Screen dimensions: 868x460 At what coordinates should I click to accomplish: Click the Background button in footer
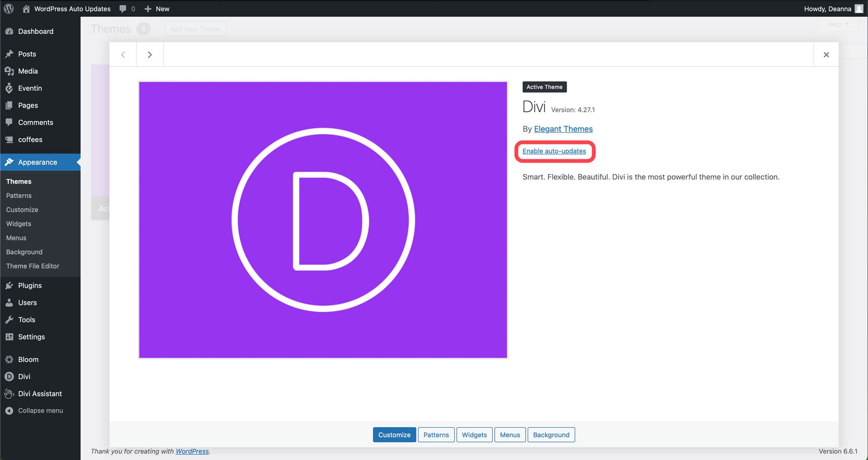tap(551, 435)
